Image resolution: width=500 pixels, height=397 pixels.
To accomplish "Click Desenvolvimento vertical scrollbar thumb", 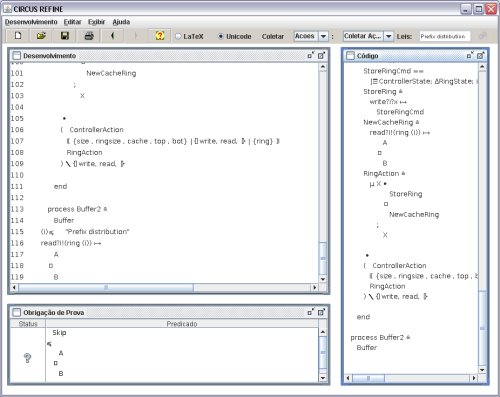I will point(323,258).
